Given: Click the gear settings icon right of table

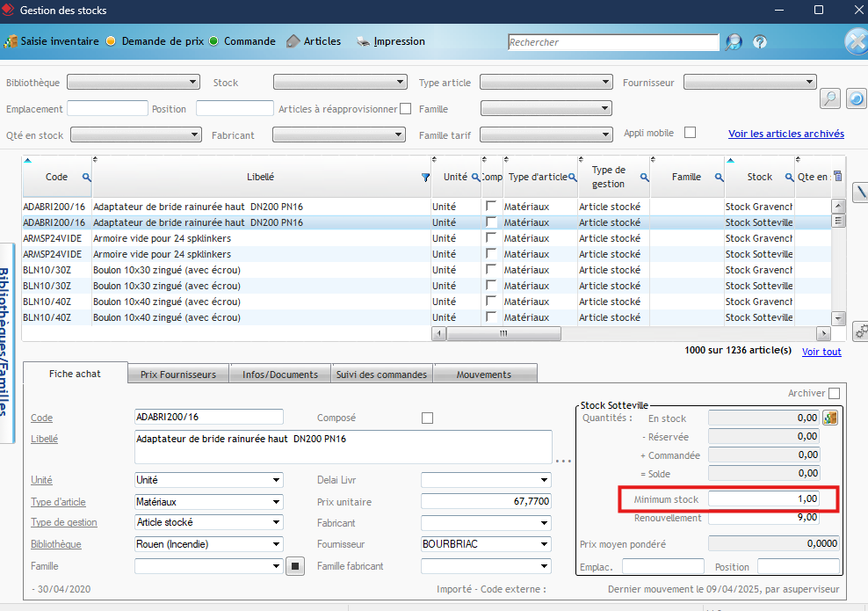Looking at the screenshot, I should click(860, 331).
